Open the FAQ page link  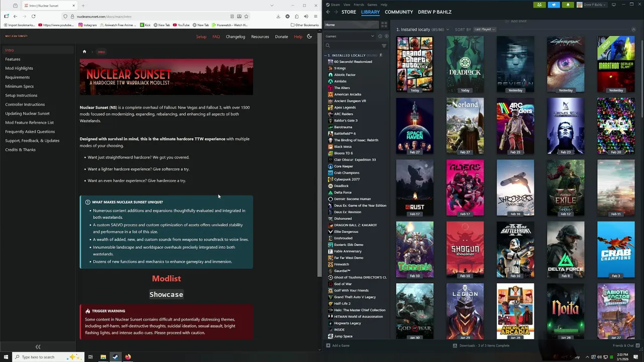coord(216,37)
